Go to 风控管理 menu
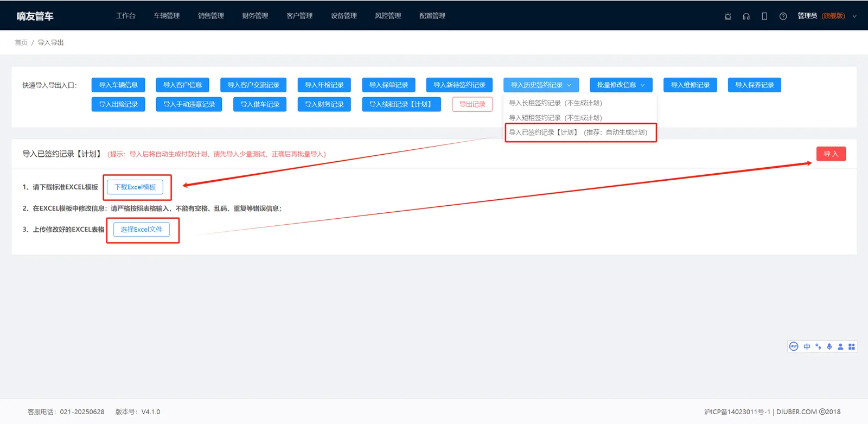Screen dimensions: 868x424 [388, 16]
